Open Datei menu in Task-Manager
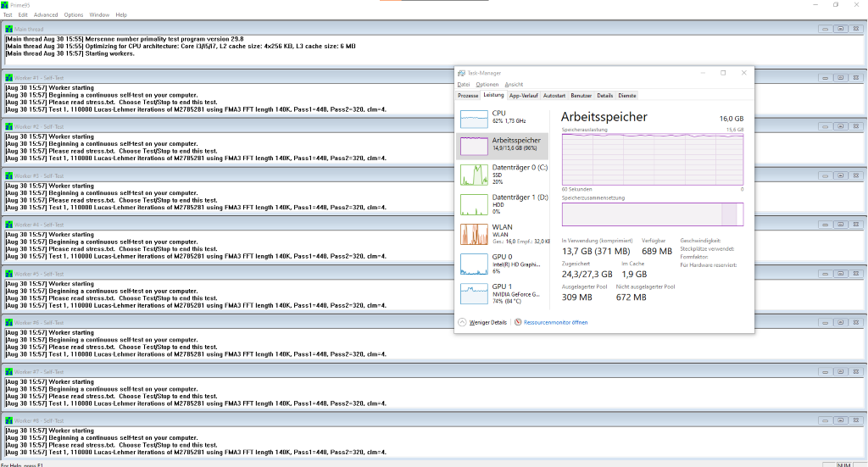Viewport: 868px width, 467px height. pos(464,85)
